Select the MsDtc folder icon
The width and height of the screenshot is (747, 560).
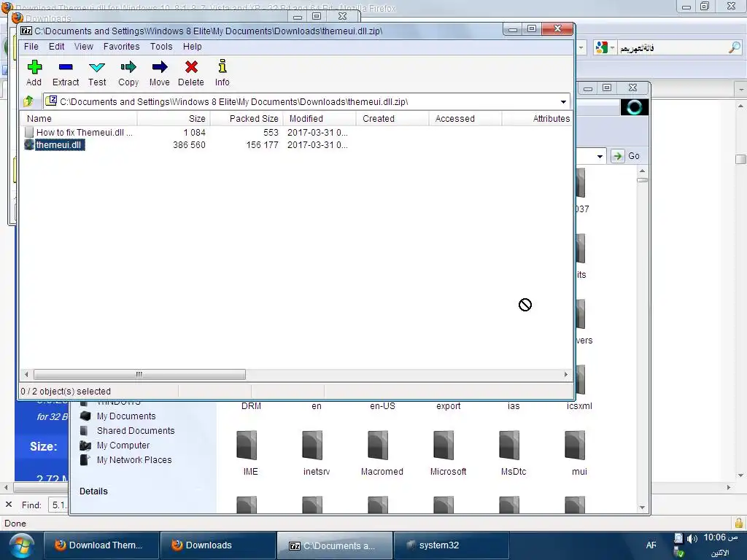[510, 446]
